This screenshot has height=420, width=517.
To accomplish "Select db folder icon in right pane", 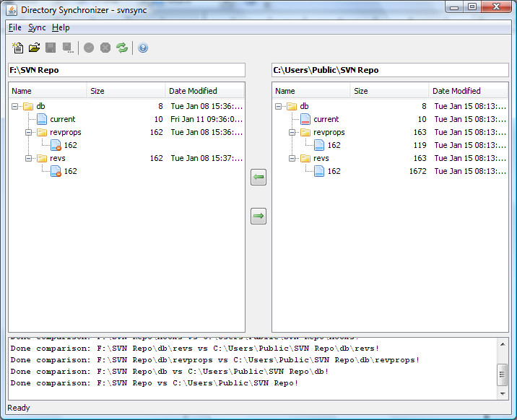I will 292,106.
